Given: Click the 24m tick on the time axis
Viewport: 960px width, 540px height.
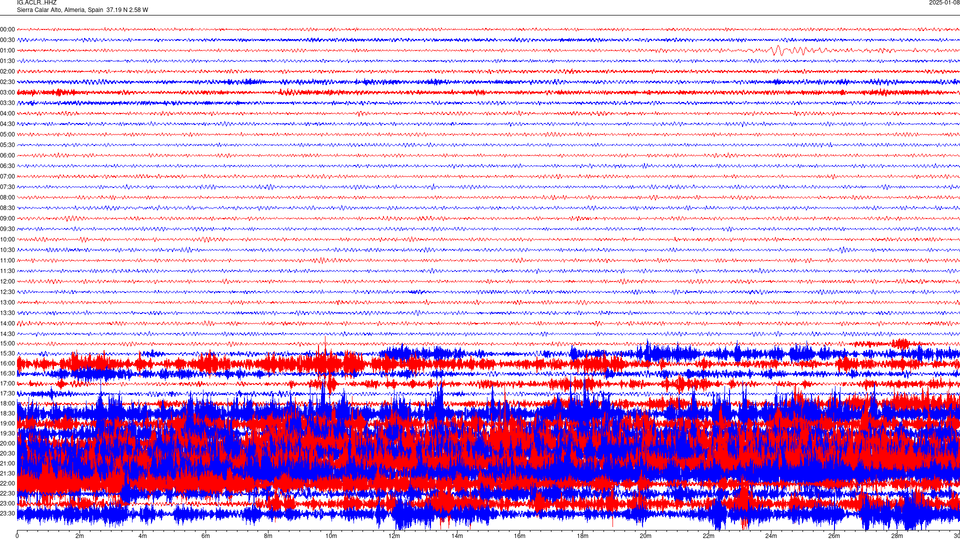Looking at the screenshot, I should click(771, 536).
